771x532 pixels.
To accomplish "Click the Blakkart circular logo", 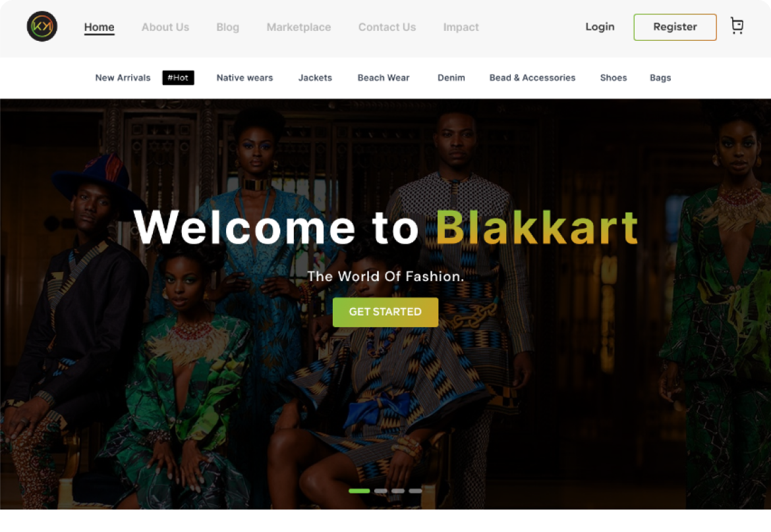I will (42, 26).
